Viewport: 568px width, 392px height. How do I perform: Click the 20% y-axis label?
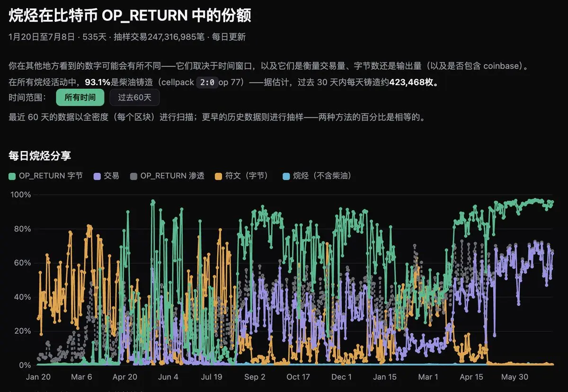(22, 331)
